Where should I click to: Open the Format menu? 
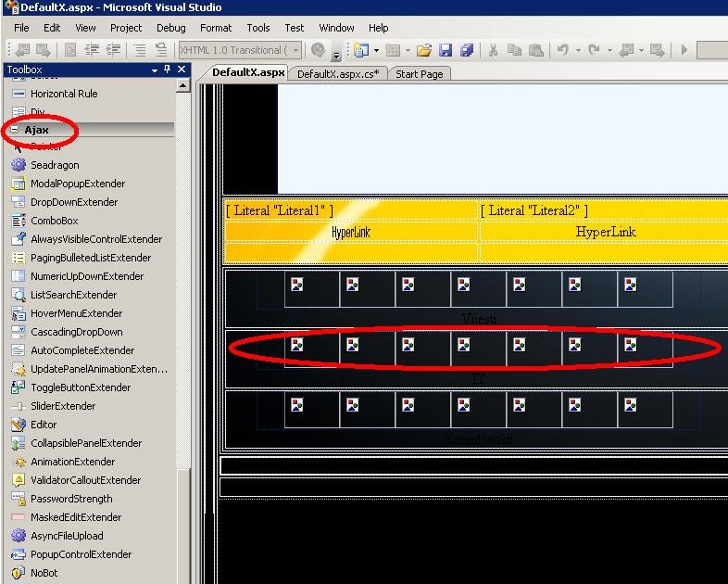point(216,28)
